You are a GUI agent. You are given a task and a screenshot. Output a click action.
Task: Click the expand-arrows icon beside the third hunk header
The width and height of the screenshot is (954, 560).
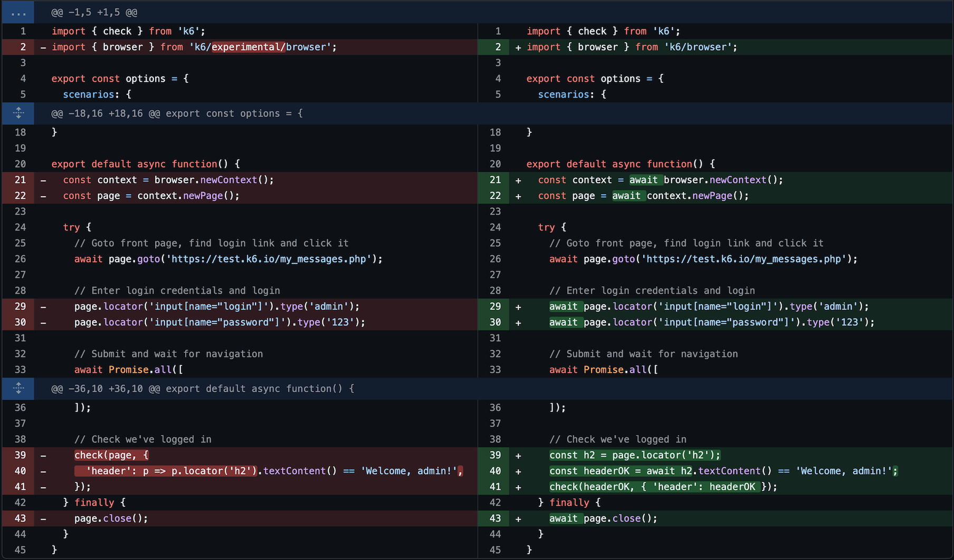[x=18, y=388]
